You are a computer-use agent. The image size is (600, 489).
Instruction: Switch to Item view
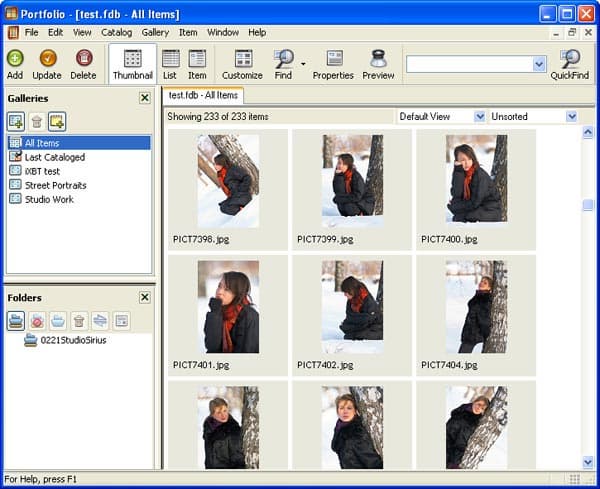197,64
